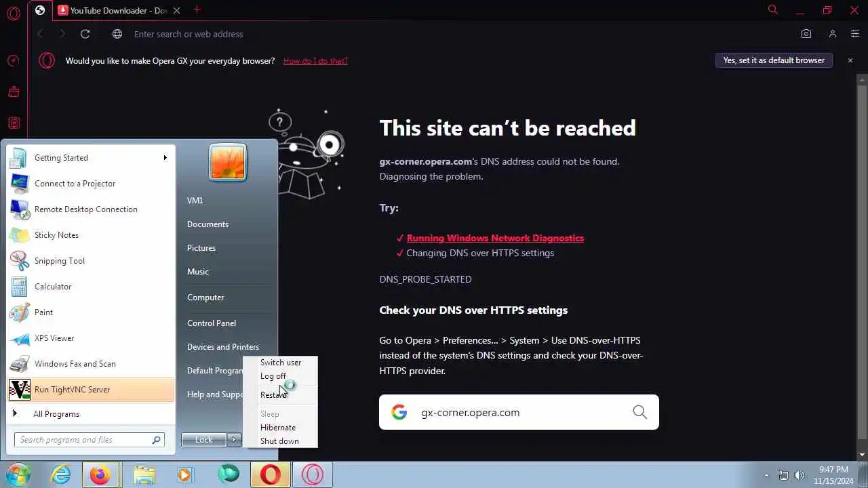
Task: Expand Getting Started submenu arrow
Action: pyautogui.click(x=165, y=158)
